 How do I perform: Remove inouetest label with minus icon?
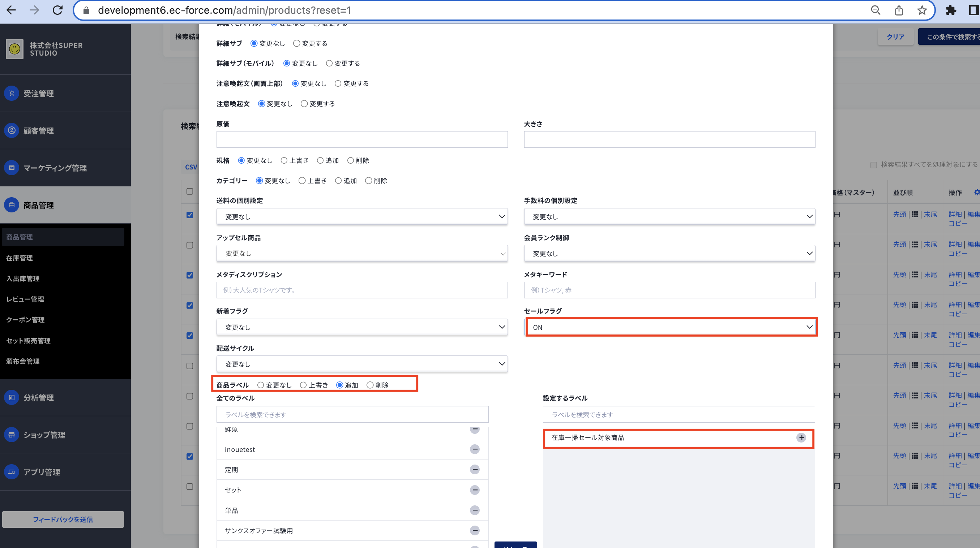pos(474,449)
